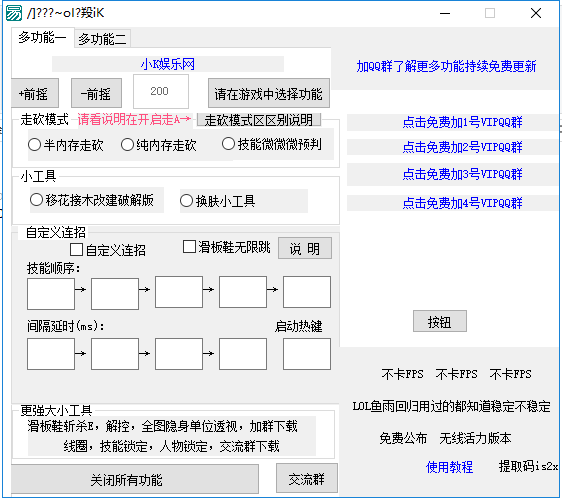
Task: Open 点击免费加1号VIPQQ群 link
Action: click(x=462, y=122)
